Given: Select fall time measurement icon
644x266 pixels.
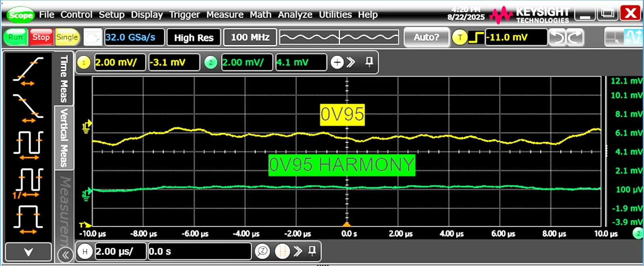Looking at the screenshot, I should pos(28,108).
